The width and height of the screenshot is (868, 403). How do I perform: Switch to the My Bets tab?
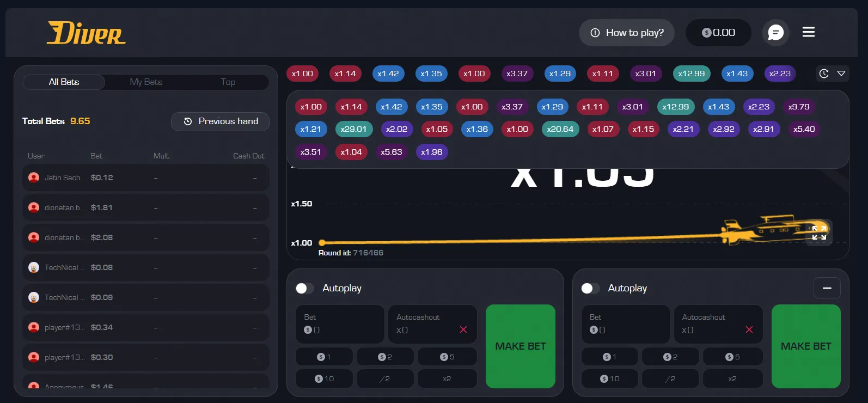point(146,82)
